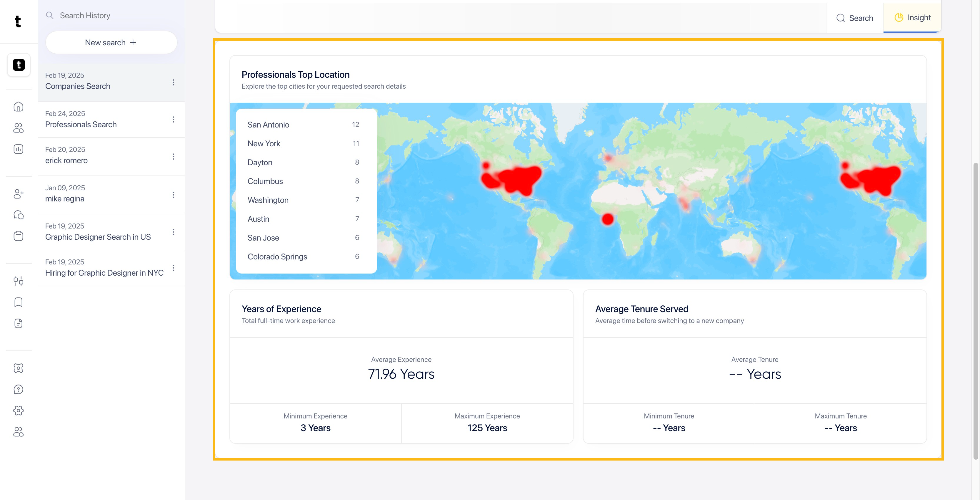Click the analytics chart sidebar icon
This screenshot has height=500, width=980.
point(18,149)
